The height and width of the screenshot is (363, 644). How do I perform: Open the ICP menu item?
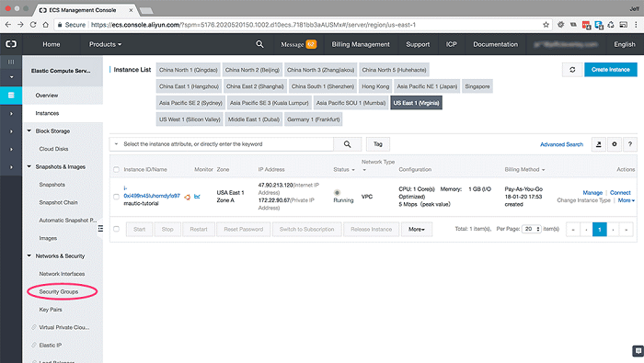click(x=452, y=44)
